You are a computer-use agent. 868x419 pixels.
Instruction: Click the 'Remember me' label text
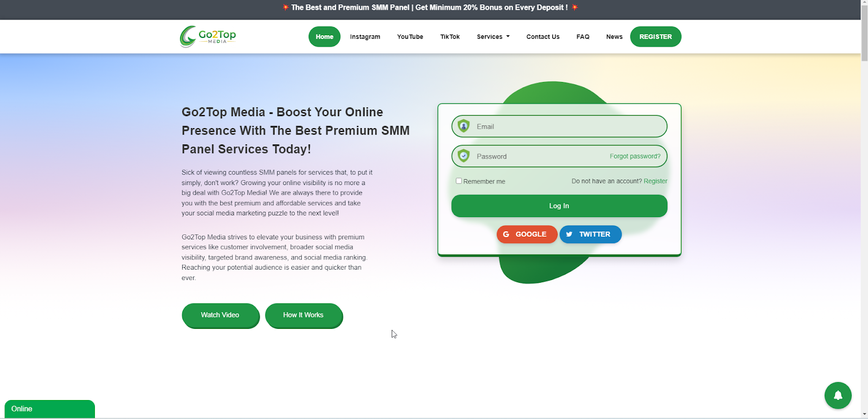click(484, 182)
